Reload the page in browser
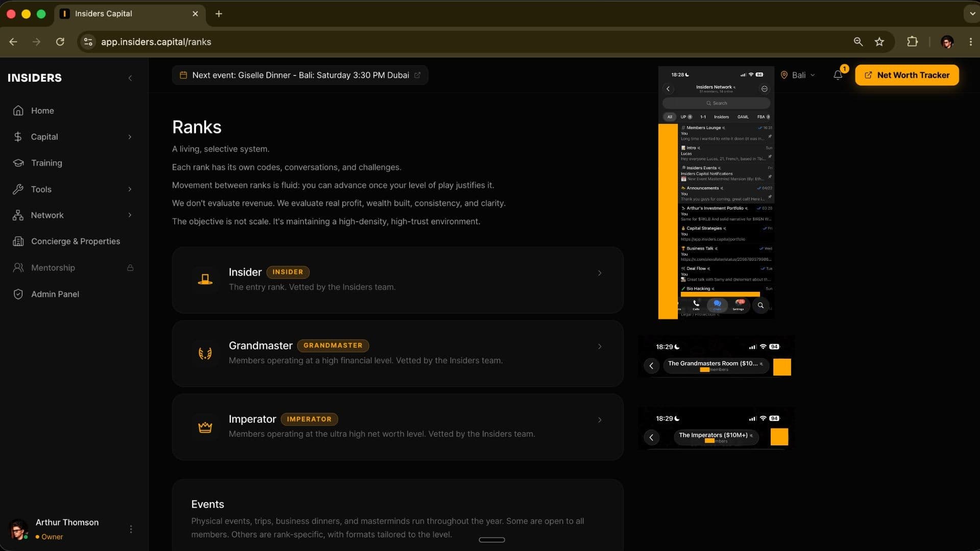 [x=60, y=42]
